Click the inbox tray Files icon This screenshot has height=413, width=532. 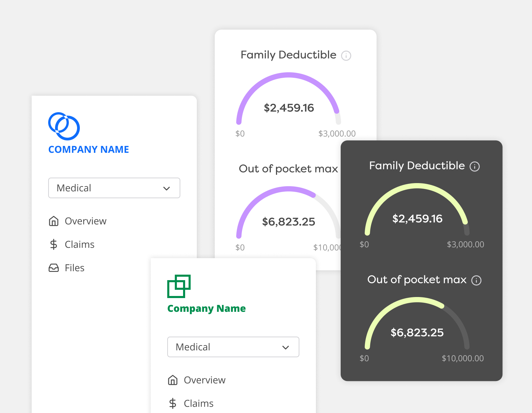click(x=54, y=268)
